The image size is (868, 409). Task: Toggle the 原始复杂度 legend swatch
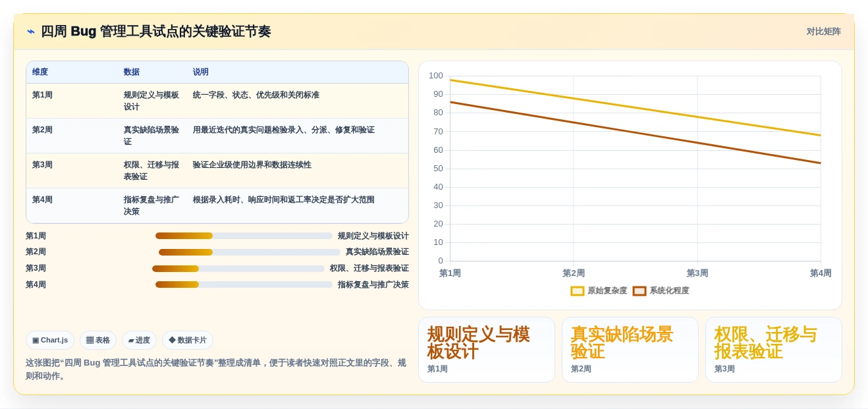click(577, 290)
